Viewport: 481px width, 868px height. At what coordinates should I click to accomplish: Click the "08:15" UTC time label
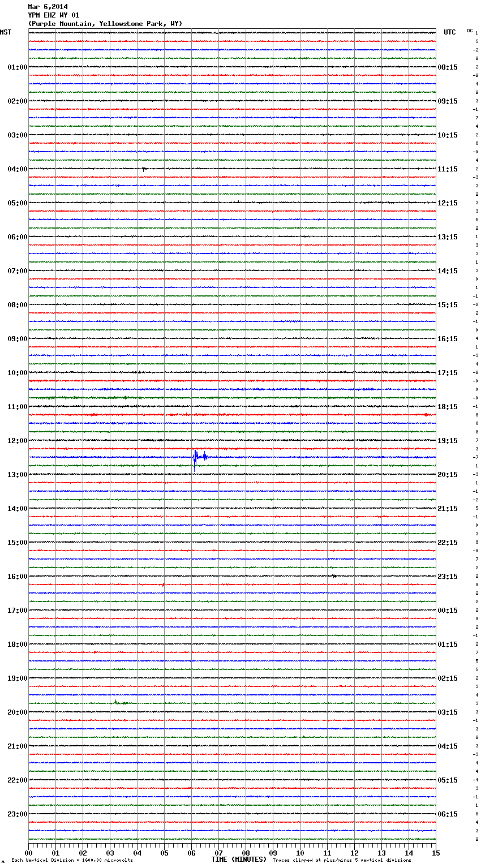tap(448, 67)
